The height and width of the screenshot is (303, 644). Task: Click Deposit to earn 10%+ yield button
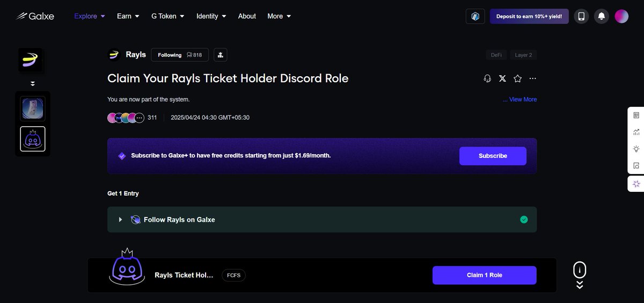point(529,16)
